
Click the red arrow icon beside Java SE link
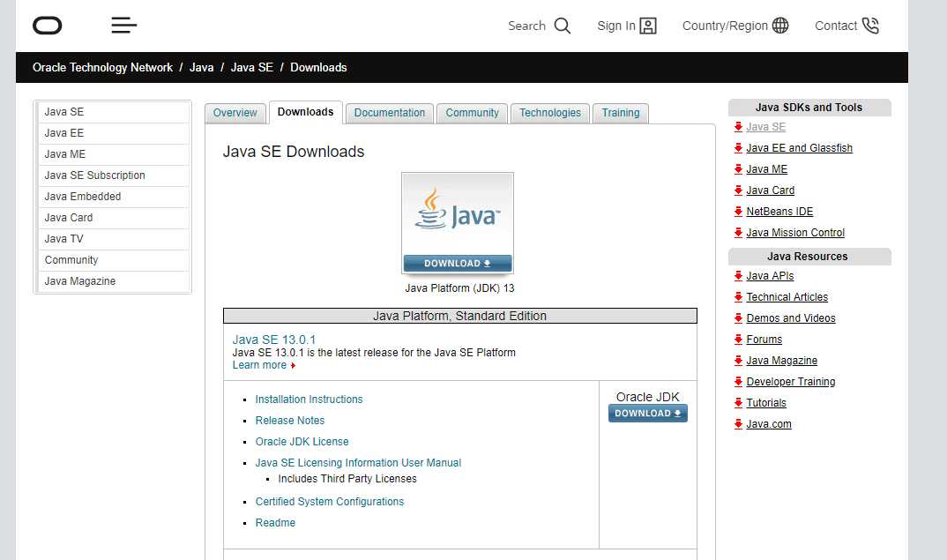tap(738, 127)
